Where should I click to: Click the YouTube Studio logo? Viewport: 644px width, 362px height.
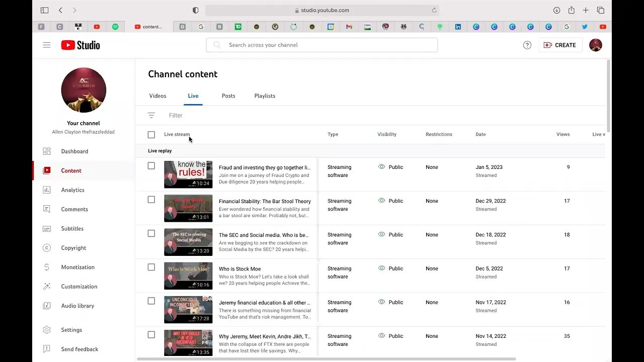tap(80, 45)
